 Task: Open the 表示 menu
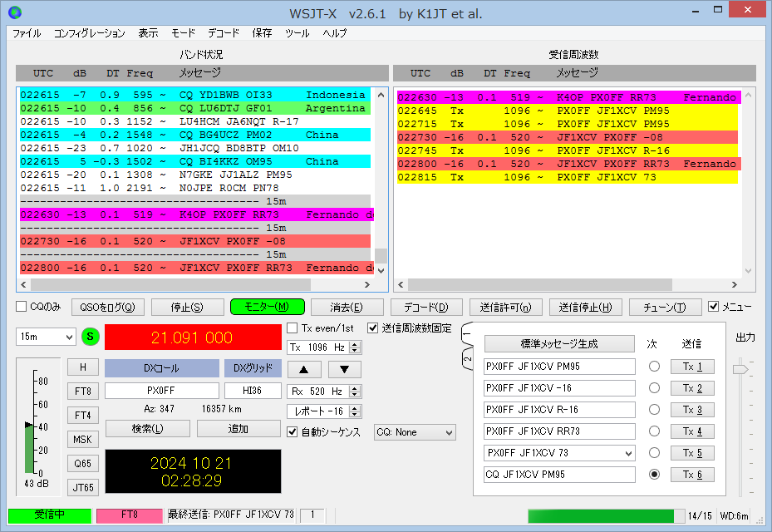coord(148,33)
